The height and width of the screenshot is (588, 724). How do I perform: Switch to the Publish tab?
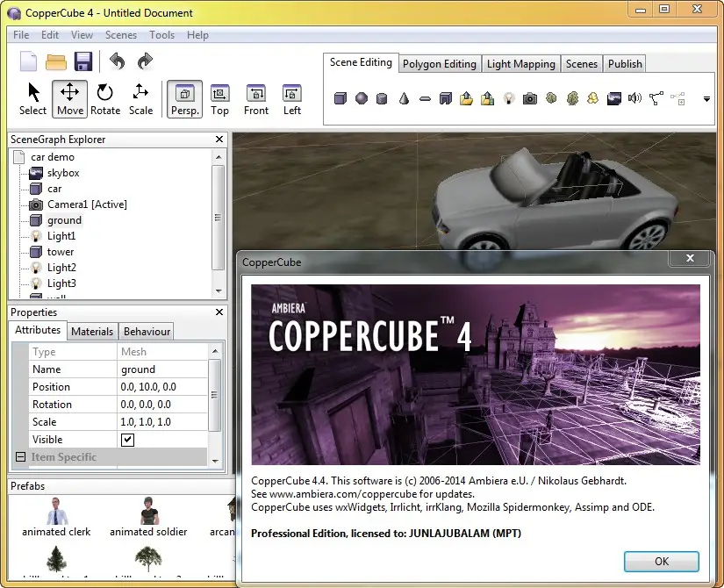[x=625, y=64]
